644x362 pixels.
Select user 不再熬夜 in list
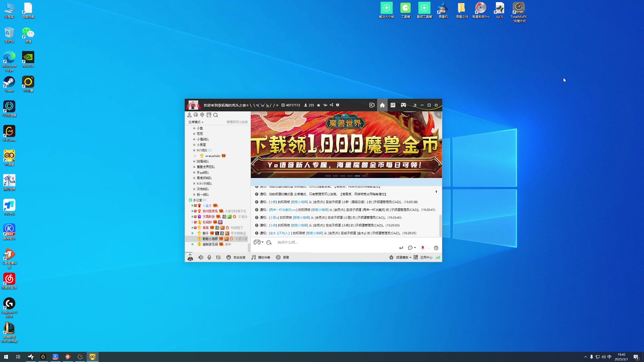(209, 217)
